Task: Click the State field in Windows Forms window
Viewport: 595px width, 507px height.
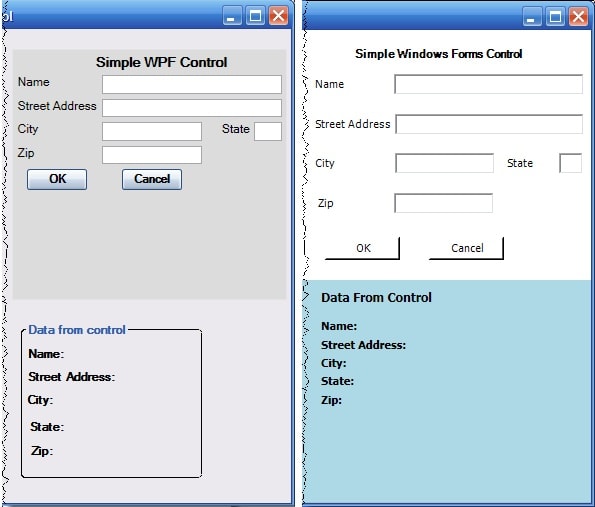Action: click(570, 163)
